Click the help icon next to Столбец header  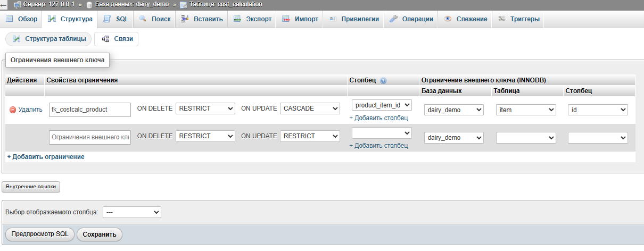click(x=383, y=80)
